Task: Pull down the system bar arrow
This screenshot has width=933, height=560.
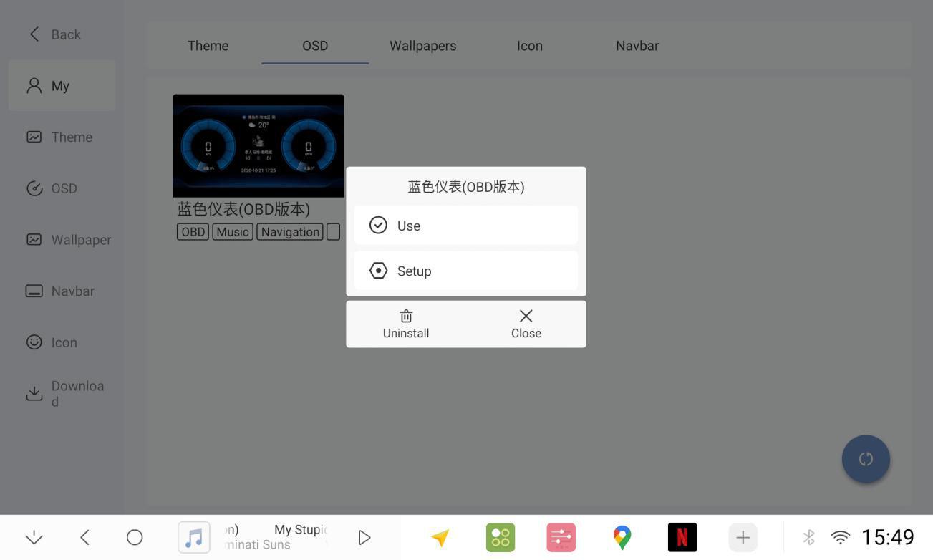Action: click(x=34, y=537)
